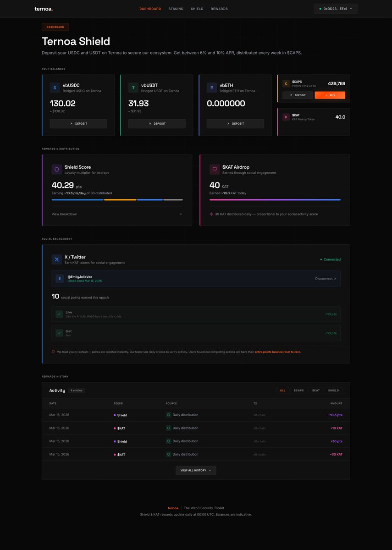The image size is (392, 550).
Task: Expand the View breakdown section
Action: [x=117, y=214]
